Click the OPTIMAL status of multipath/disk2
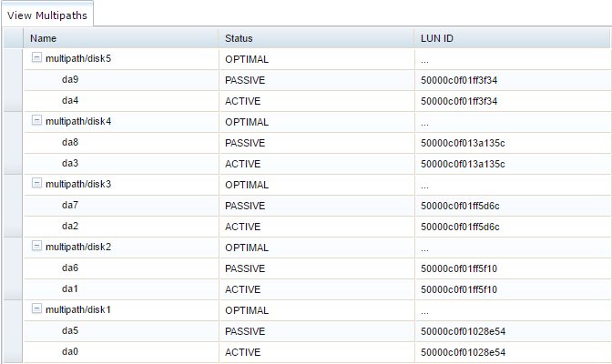The height and width of the screenshot is (364, 612). 247,248
